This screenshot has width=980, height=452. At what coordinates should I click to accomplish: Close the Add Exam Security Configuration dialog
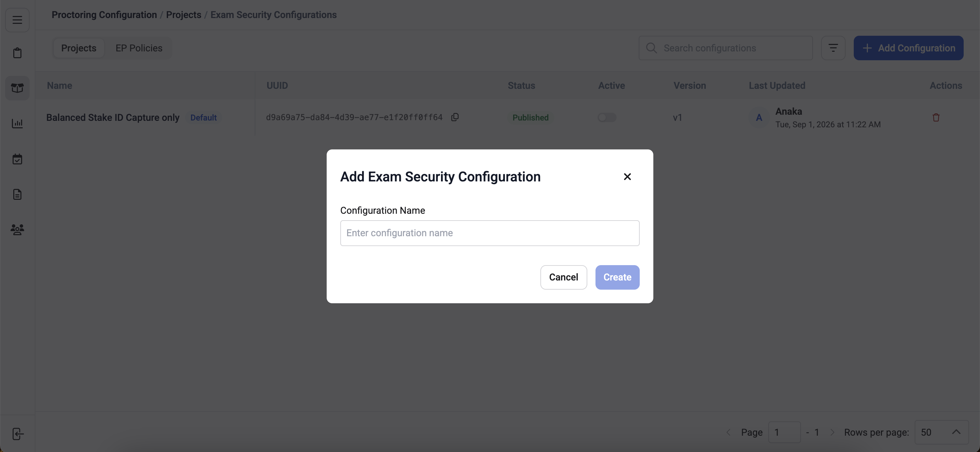[x=627, y=177]
